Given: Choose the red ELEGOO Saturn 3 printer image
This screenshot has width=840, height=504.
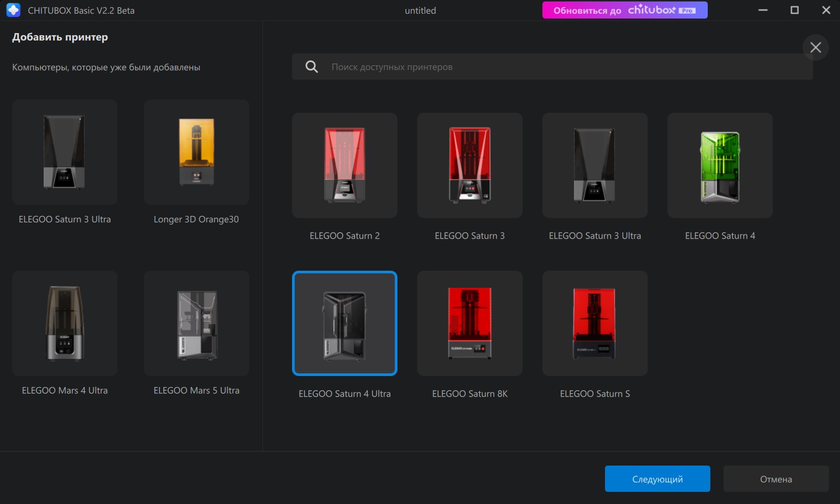Looking at the screenshot, I should (470, 165).
